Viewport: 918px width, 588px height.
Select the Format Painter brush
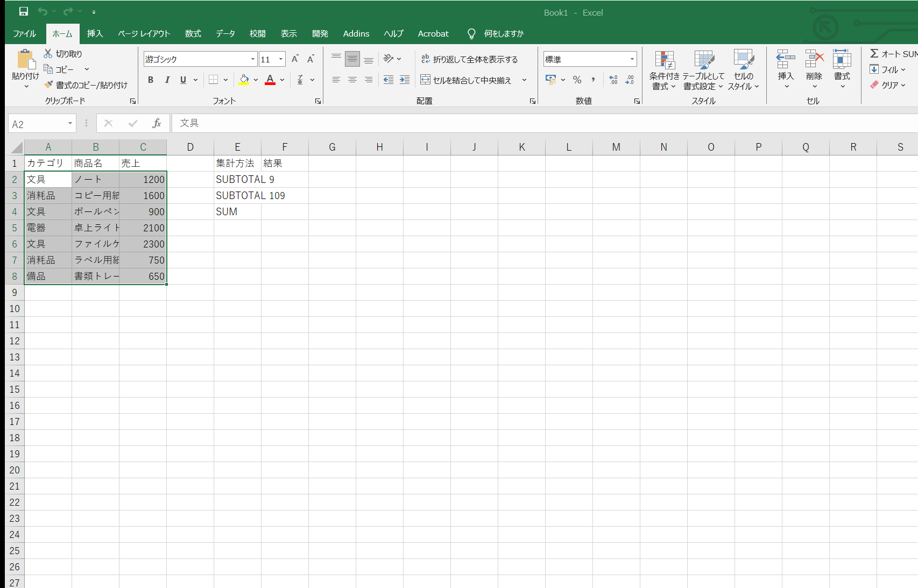(49, 84)
